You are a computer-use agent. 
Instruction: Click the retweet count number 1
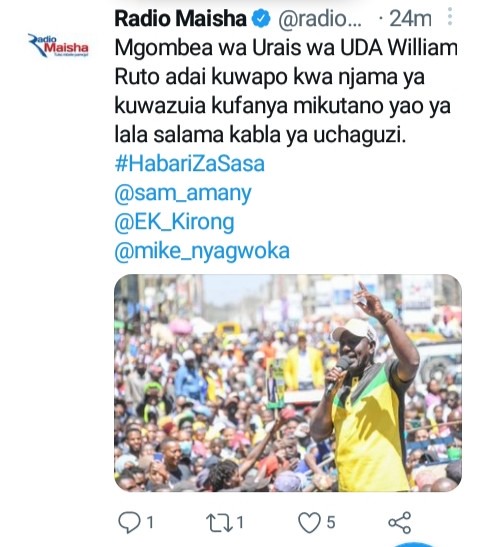[x=240, y=523]
